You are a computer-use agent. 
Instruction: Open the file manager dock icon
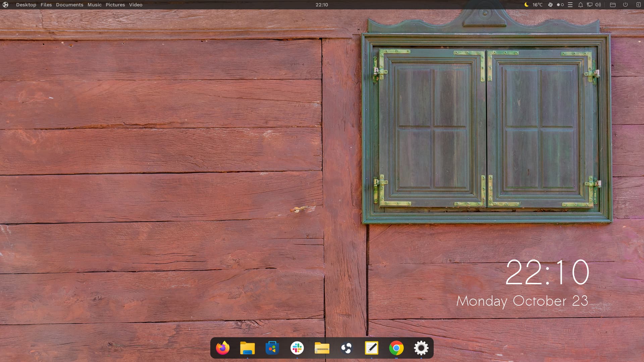pos(248,348)
